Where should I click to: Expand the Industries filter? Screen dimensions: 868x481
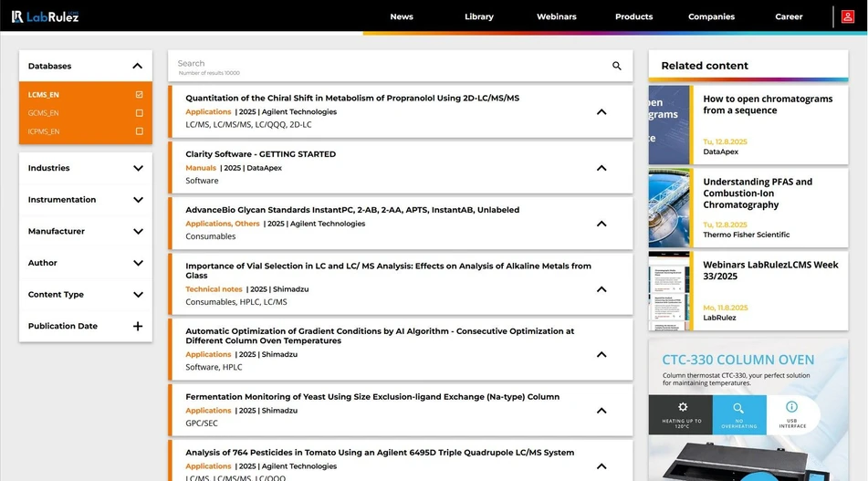click(x=138, y=168)
